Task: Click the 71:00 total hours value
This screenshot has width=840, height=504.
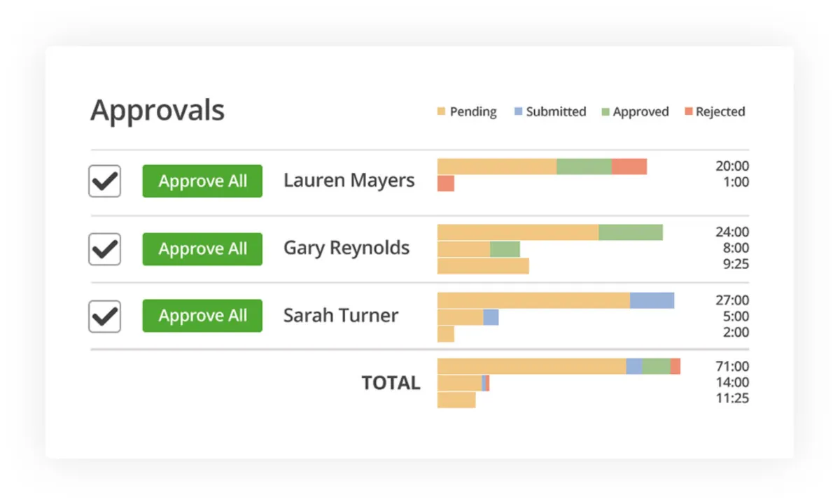Action: (x=732, y=366)
